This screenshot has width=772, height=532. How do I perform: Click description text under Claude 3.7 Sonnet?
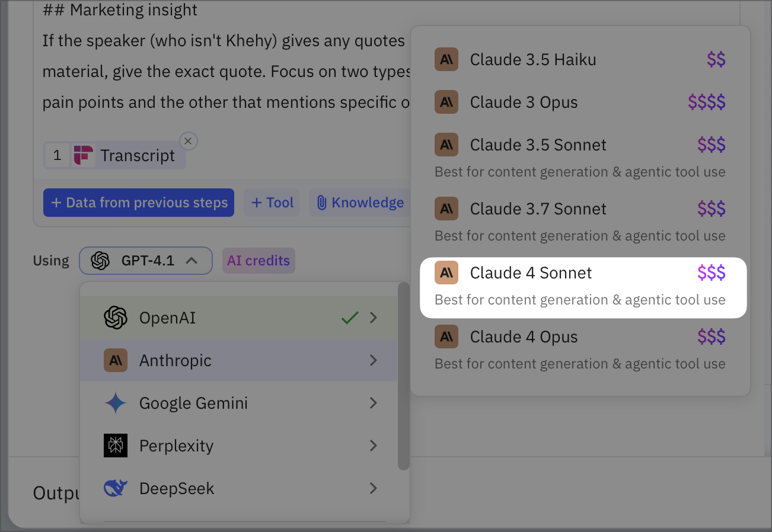(580, 236)
